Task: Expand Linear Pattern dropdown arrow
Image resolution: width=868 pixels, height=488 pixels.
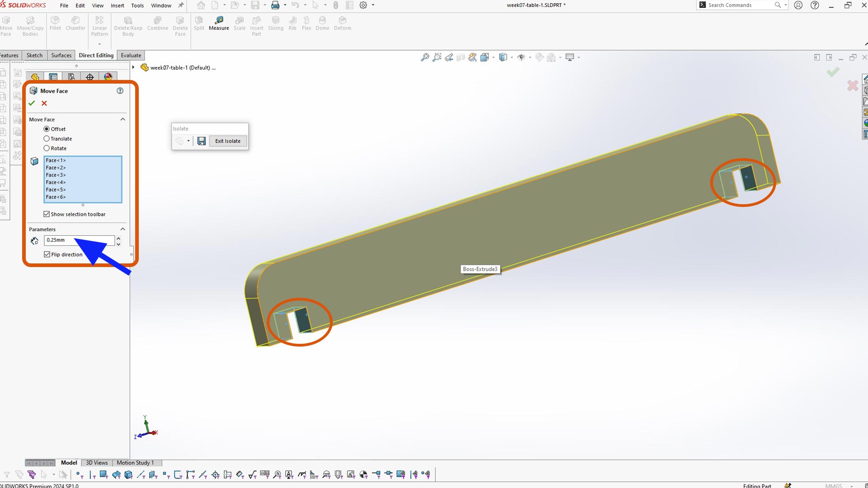Action: (x=99, y=44)
